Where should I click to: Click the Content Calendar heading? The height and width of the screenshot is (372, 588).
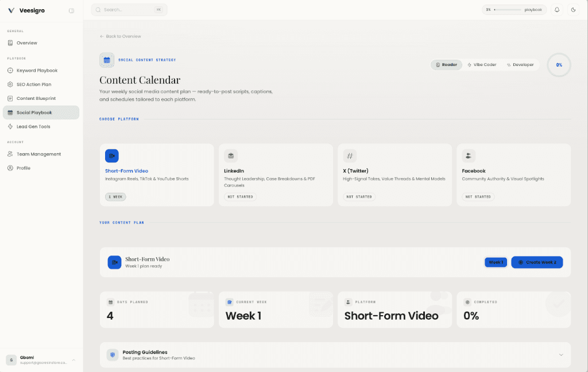(x=140, y=80)
